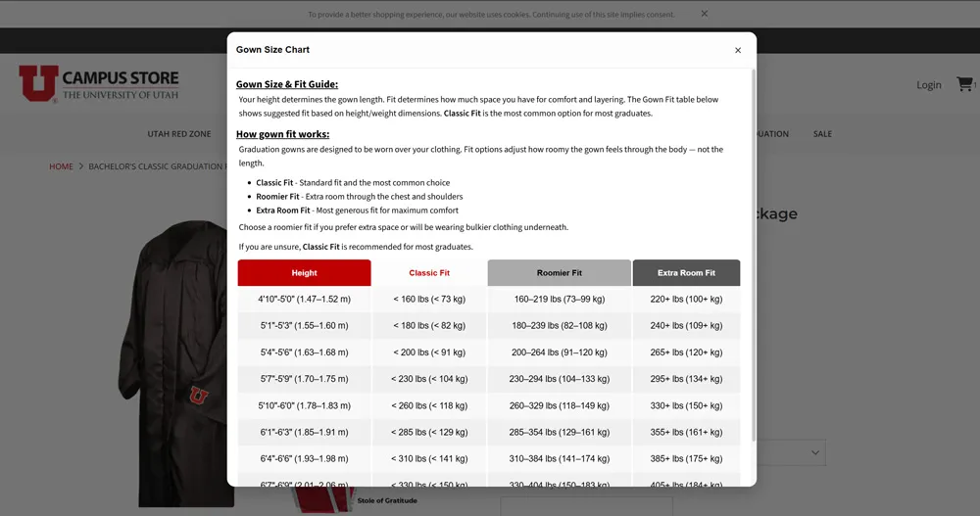
Task: Open the UTAH RED ZONE menu
Action: 178,134
